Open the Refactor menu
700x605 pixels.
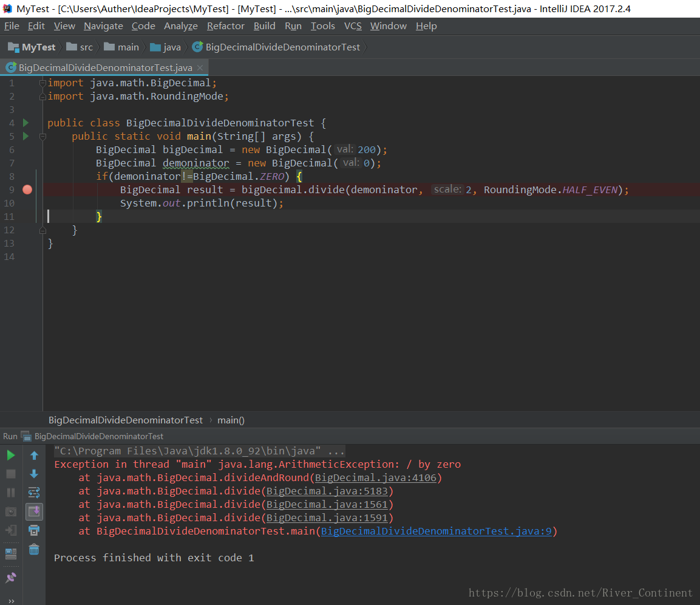(225, 26)
